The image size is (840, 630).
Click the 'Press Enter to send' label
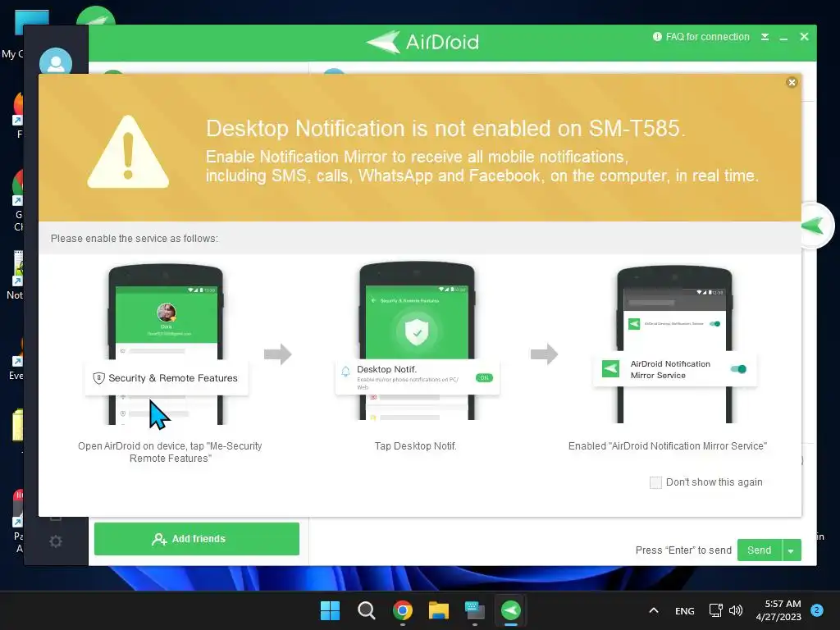(683, 550)
